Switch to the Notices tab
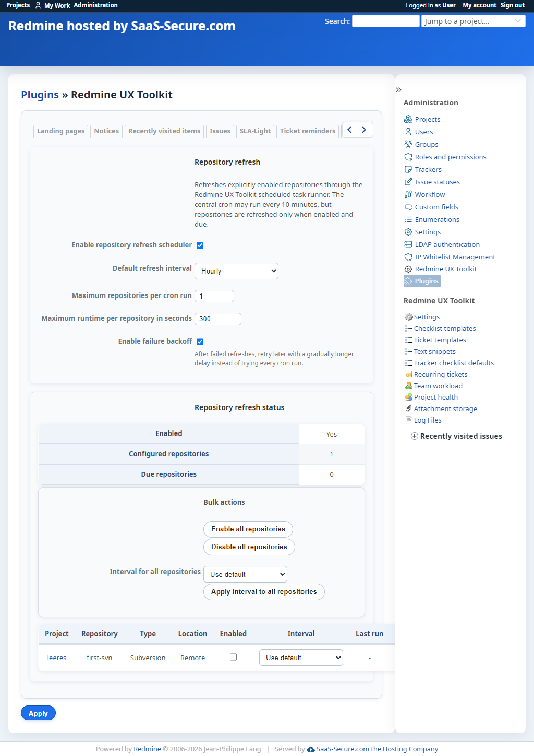The width and height of the screenshot is (534, 756). [106, 131]
